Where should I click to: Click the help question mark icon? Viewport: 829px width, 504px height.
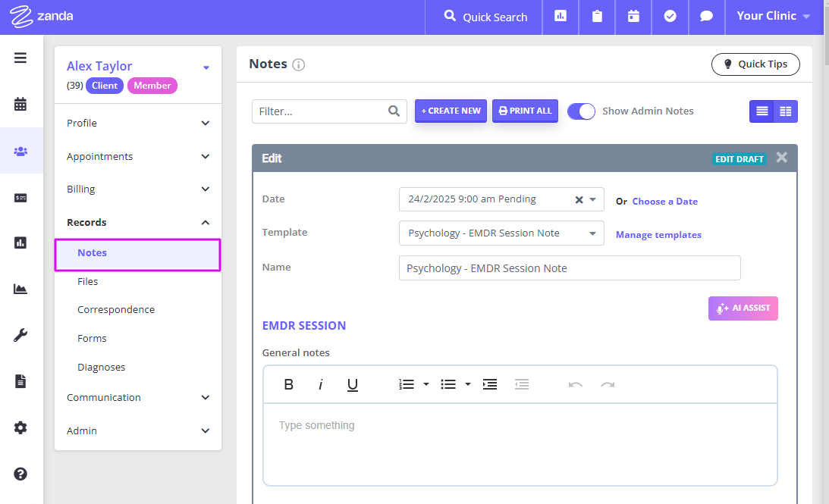[x=20, y=474]
